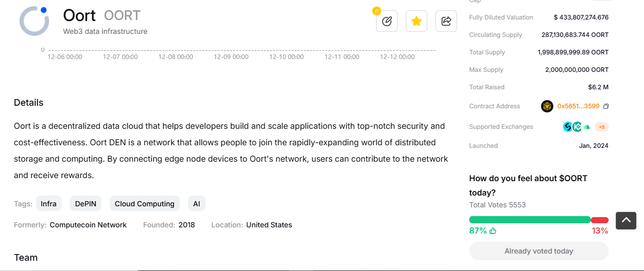
Task: Click the red 13% bearish vote bar
Action: (600, 220)
